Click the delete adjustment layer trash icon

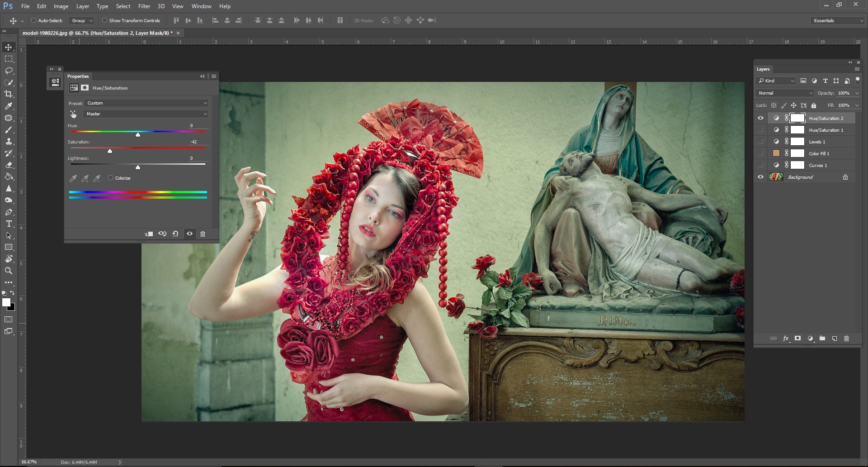pyautogui.click(x=203, y=234)
